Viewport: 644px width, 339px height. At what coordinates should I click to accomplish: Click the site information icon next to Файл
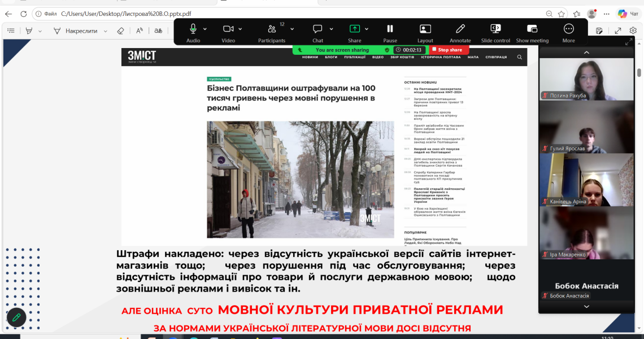(x=38, y=14)
